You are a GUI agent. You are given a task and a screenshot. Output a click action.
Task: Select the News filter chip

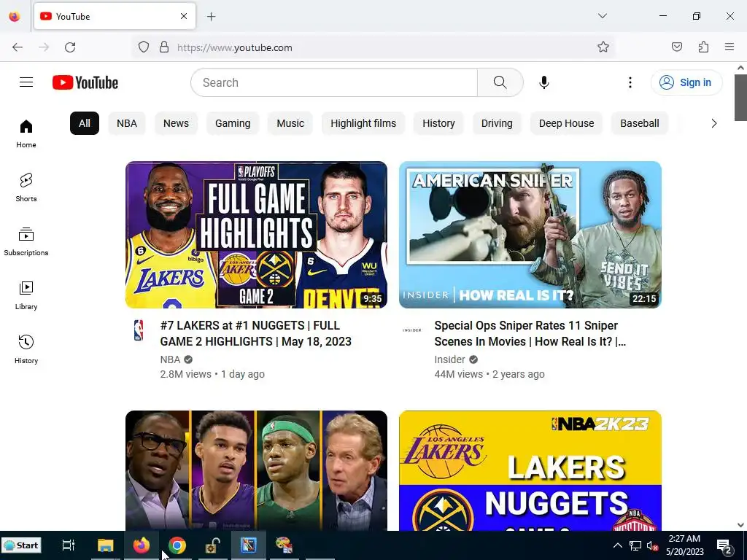pyautogui.click(x=176, y=123)
